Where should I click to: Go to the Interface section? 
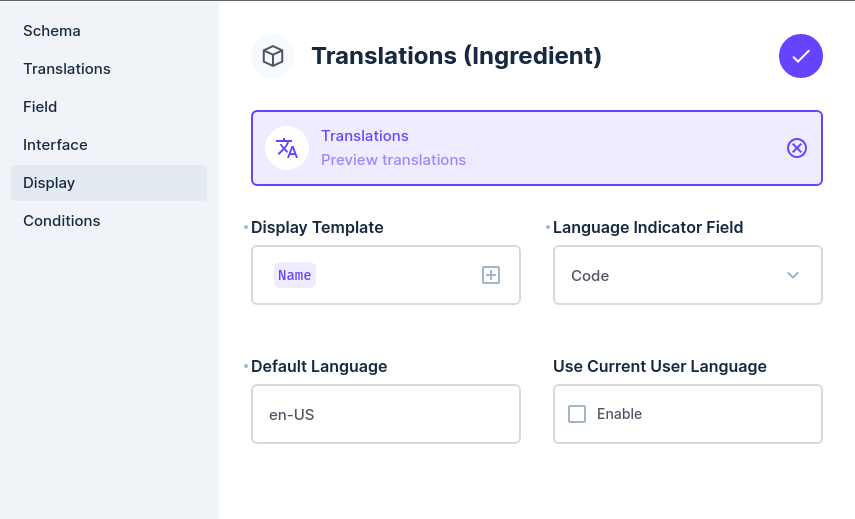[x=109, y=145]
